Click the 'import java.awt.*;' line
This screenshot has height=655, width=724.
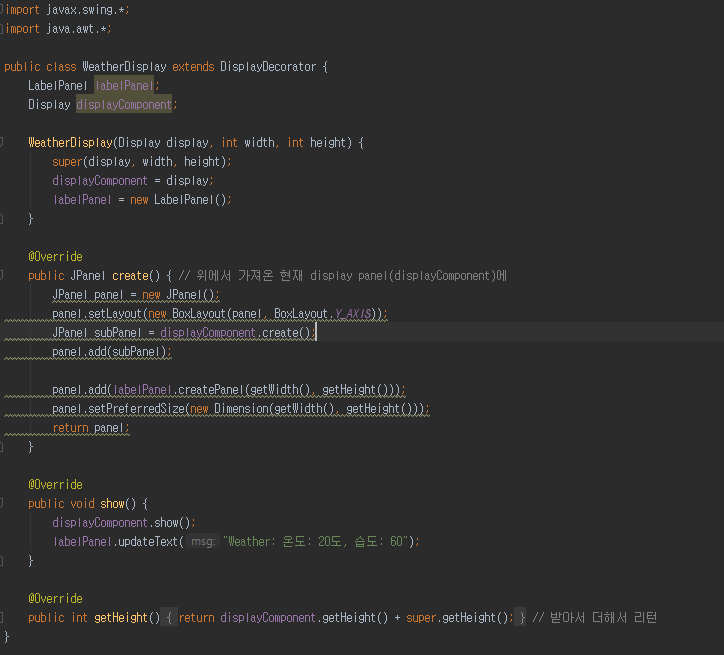[58, 29]
